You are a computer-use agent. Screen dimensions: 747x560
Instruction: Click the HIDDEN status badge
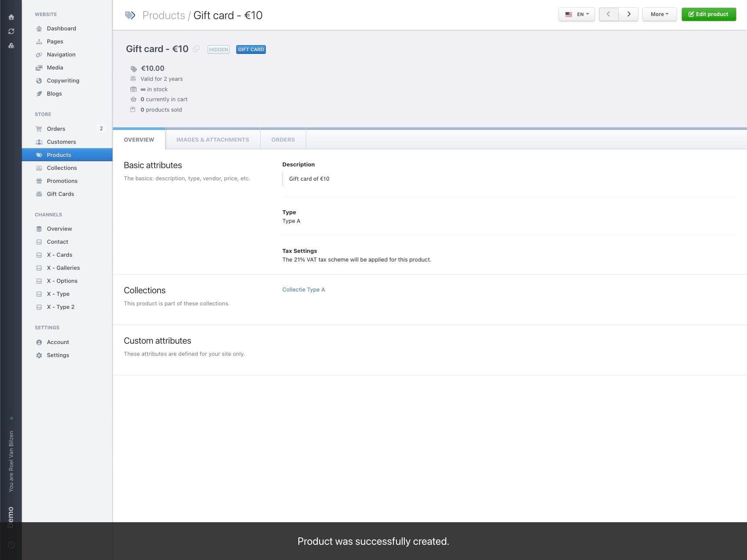[x=218, y=50]
